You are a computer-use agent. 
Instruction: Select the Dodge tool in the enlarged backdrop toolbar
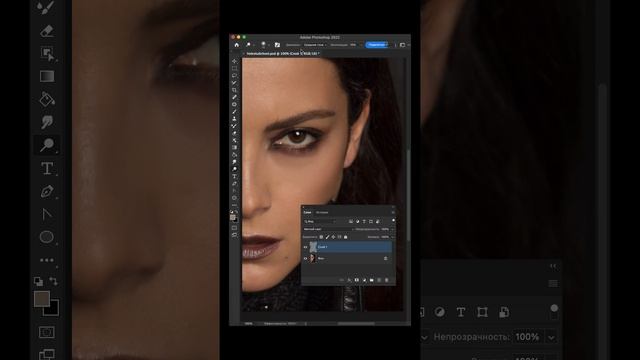(47, 145)
